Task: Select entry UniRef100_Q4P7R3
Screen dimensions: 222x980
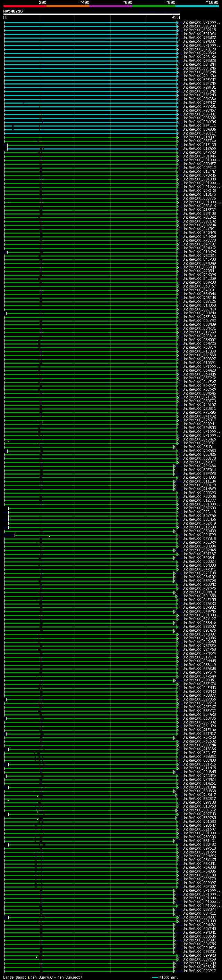Action: pos(199,153)
